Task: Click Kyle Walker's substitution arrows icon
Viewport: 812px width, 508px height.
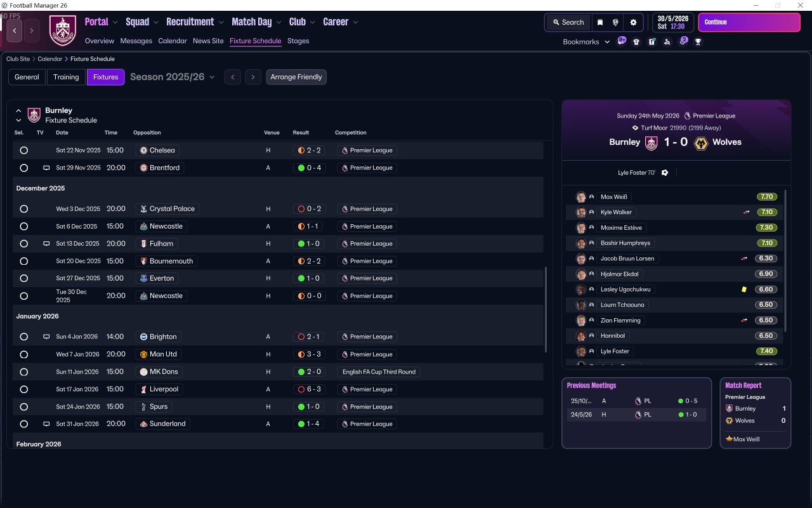Action: (x=746, y=212)
